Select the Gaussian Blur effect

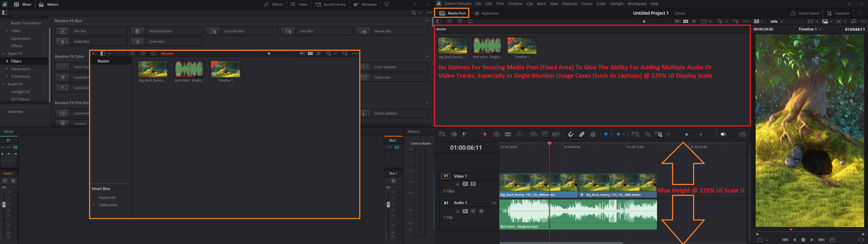(x=241, y=31)
